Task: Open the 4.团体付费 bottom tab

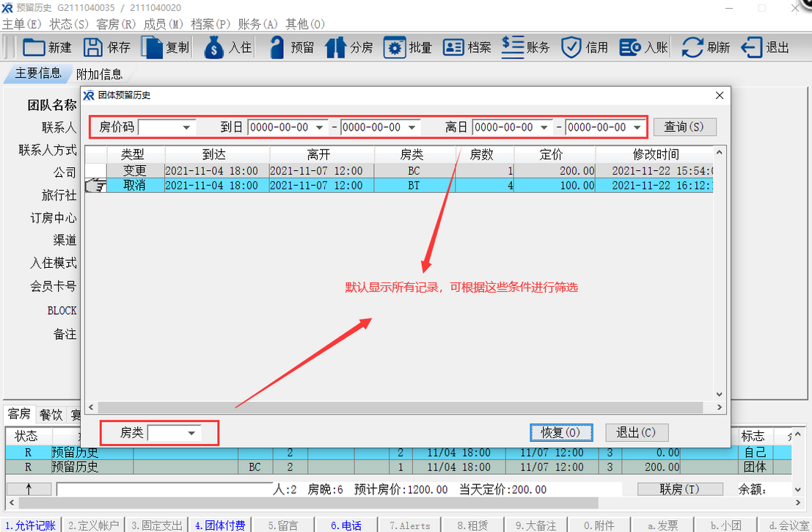Action: pyautogui.click(x=219, y=525)
